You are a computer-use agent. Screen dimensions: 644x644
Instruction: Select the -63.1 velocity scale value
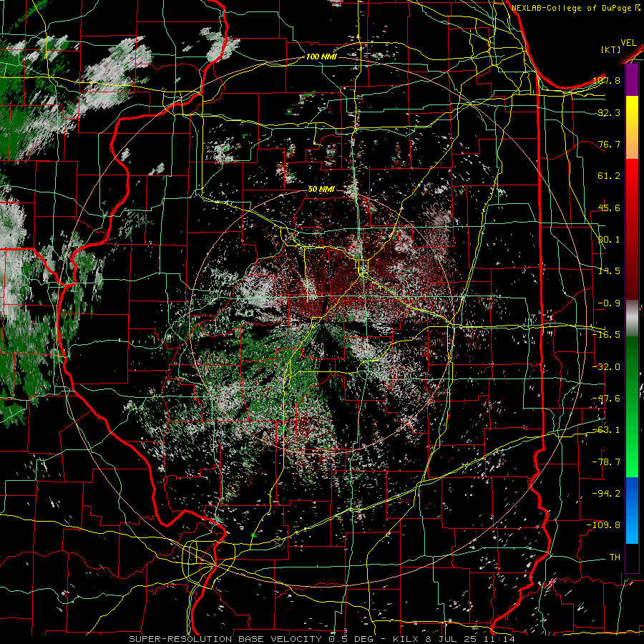point(606,430)
